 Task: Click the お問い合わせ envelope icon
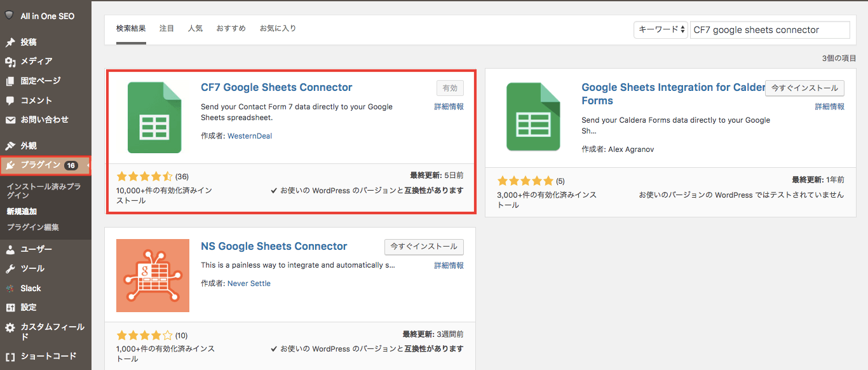click(10, 120)
